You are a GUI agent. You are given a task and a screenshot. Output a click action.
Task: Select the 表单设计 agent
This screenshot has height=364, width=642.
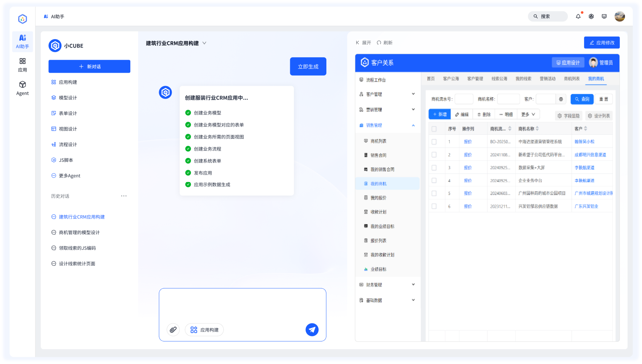coord(67,113)
